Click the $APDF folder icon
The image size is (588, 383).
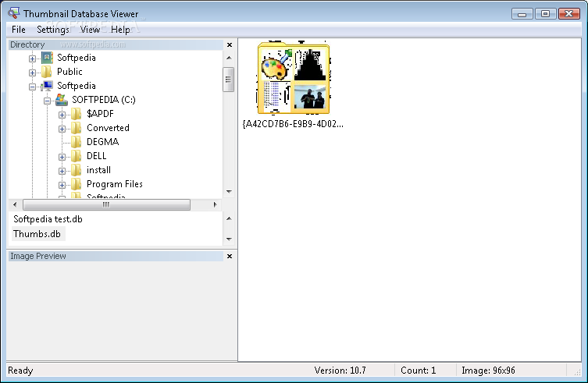[76, 114]
